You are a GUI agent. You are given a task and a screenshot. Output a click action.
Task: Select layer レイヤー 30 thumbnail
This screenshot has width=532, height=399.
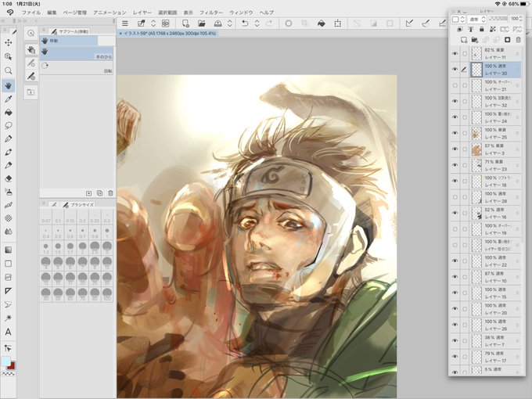(476, 70)
